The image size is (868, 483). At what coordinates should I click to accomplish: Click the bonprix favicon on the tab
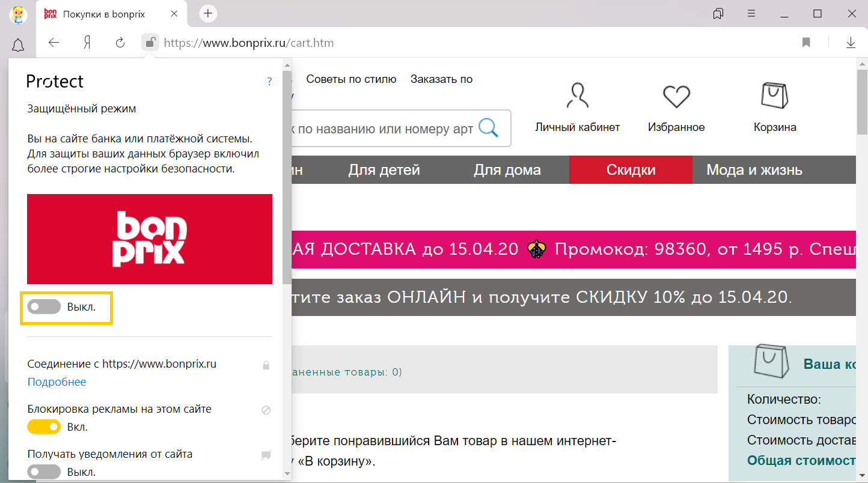(50, 13)
